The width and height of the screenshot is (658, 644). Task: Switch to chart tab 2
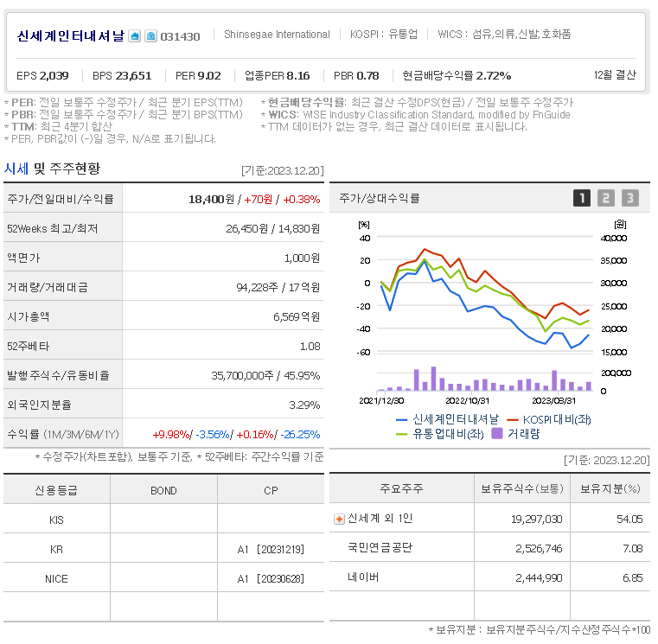click(605, 198)
